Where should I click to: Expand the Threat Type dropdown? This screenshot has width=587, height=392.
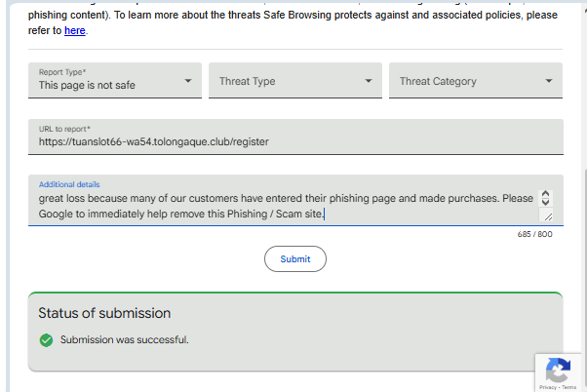294,81
